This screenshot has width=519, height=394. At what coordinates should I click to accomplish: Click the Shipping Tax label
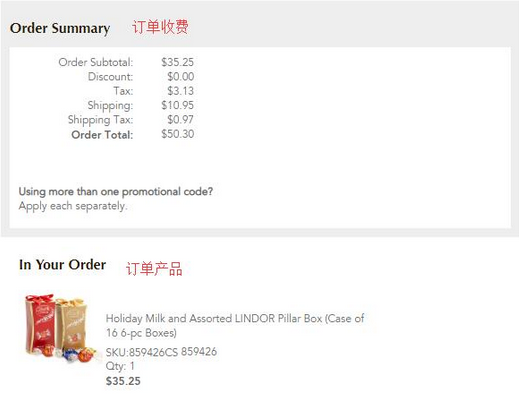100,120
